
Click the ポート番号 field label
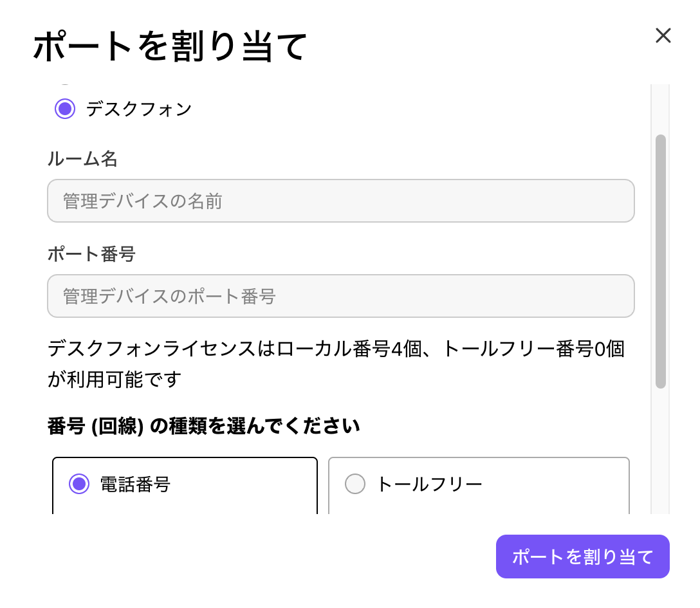point(91,254)
